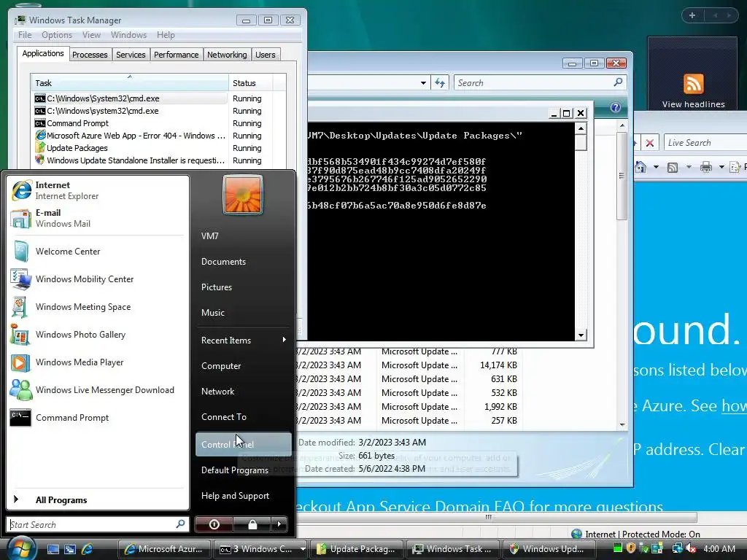This screenshot has height=560, width=747.
Task: Open Task Manager File menu
Action: (x=25, y=35)
